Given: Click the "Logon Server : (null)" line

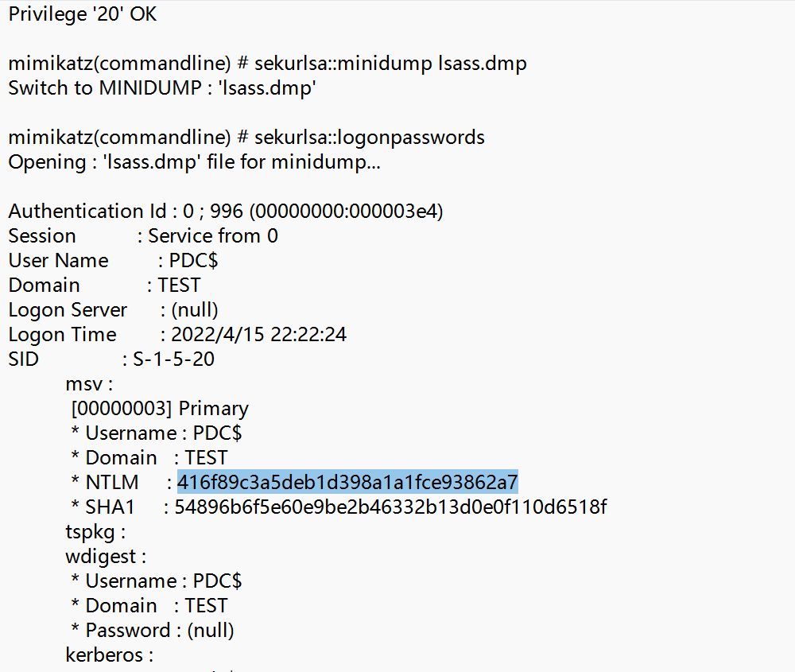Looking at the screenshot, I should tap(113, 310).
